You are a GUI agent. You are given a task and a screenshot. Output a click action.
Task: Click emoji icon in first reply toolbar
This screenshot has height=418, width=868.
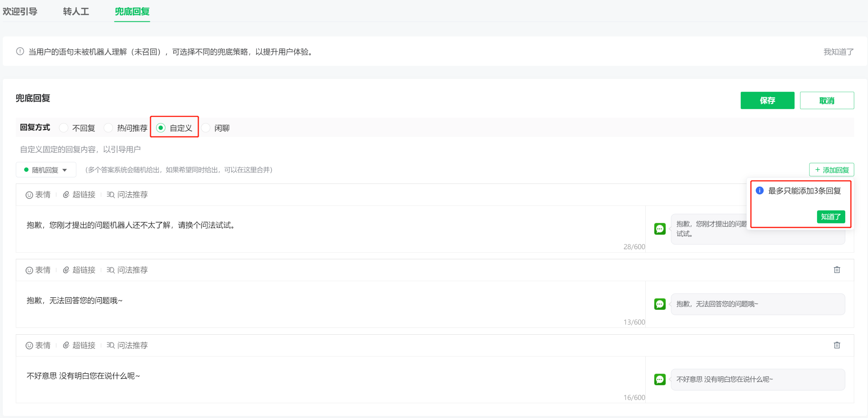pyautogui.click(x=38, y=195)
